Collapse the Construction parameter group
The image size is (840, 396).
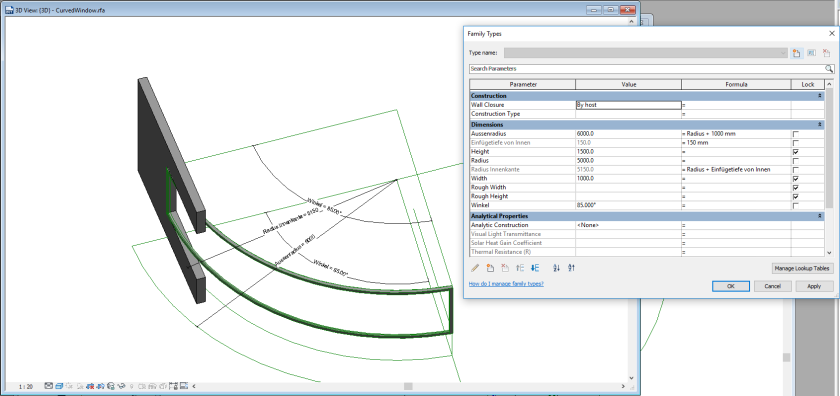click(820, 95)
